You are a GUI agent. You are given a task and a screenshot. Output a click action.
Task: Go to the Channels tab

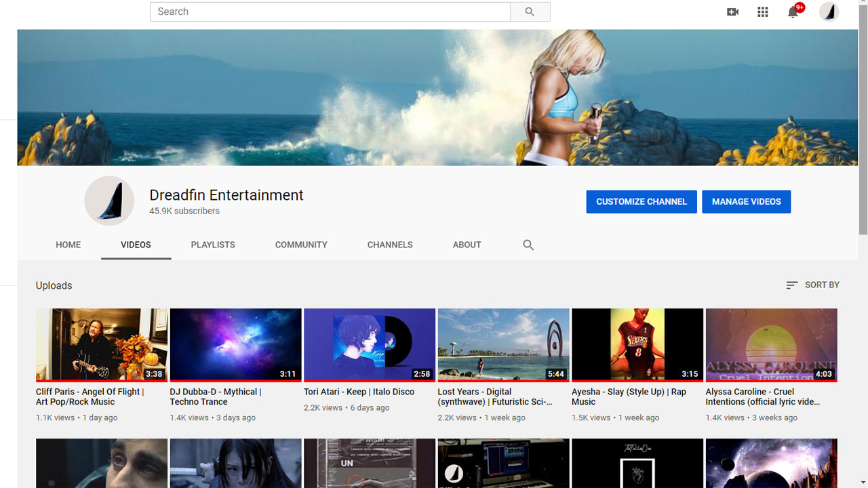pyautogui.click(x=390, y=245)
